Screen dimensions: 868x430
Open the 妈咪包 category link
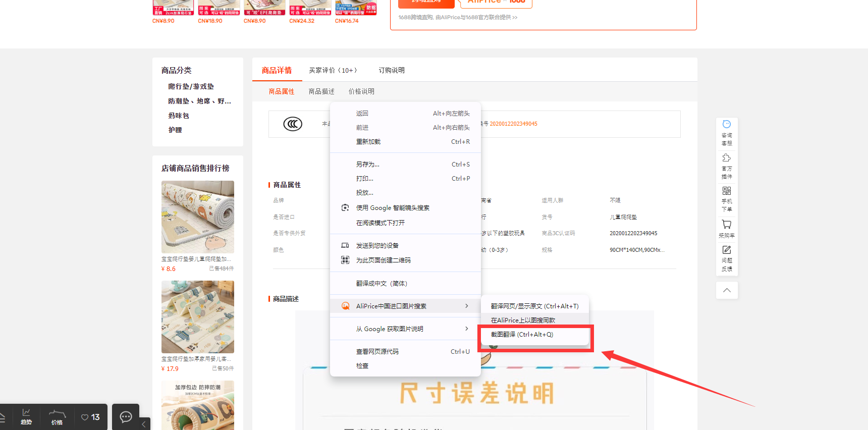179,116
